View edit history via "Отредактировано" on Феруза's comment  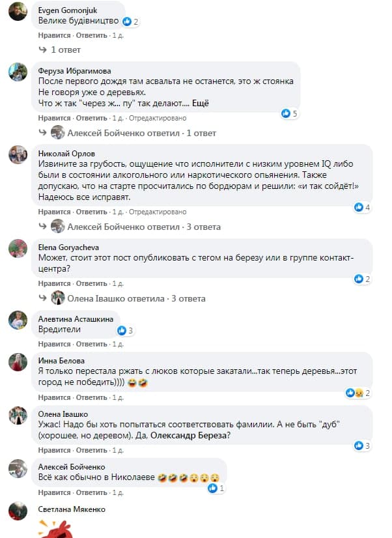[x=158, y=119]
